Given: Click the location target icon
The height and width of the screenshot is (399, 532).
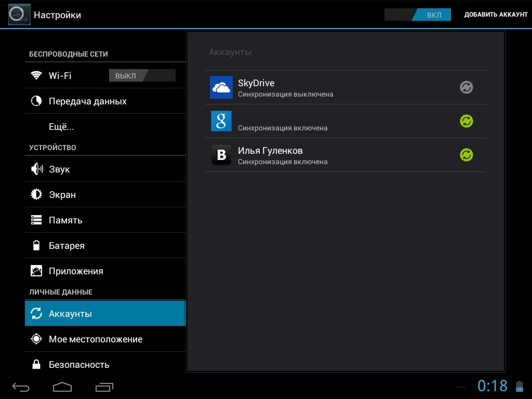Looking at the screenshot, I should pos(36,339).
